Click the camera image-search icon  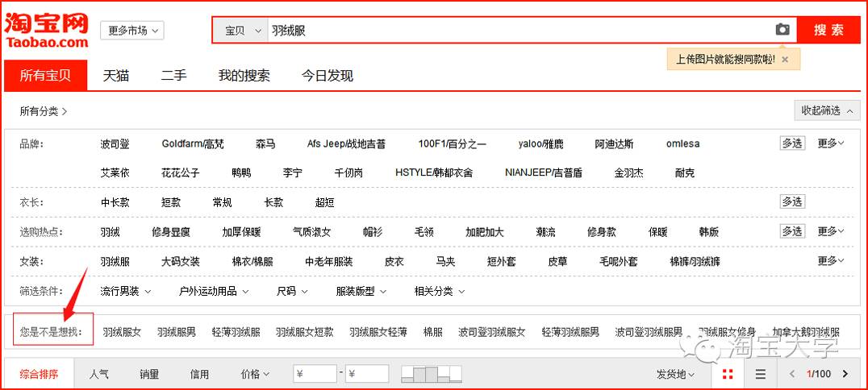click(x=782, y=30)
